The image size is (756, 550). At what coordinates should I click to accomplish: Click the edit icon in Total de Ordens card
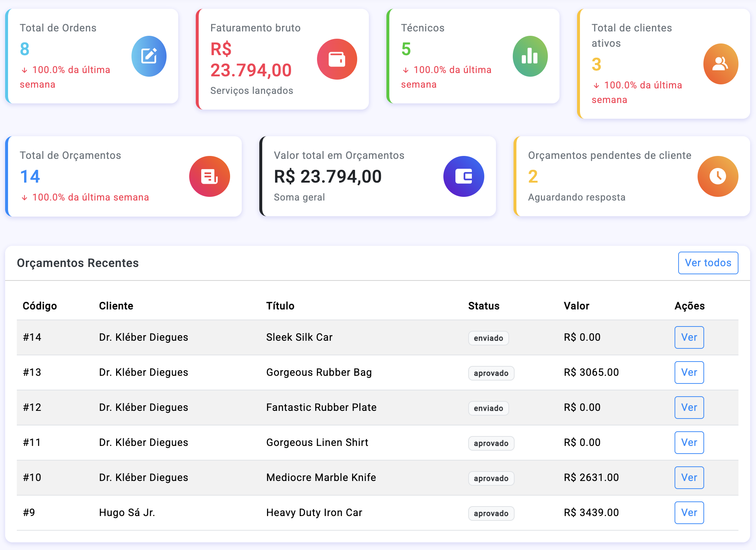(149, 56)
